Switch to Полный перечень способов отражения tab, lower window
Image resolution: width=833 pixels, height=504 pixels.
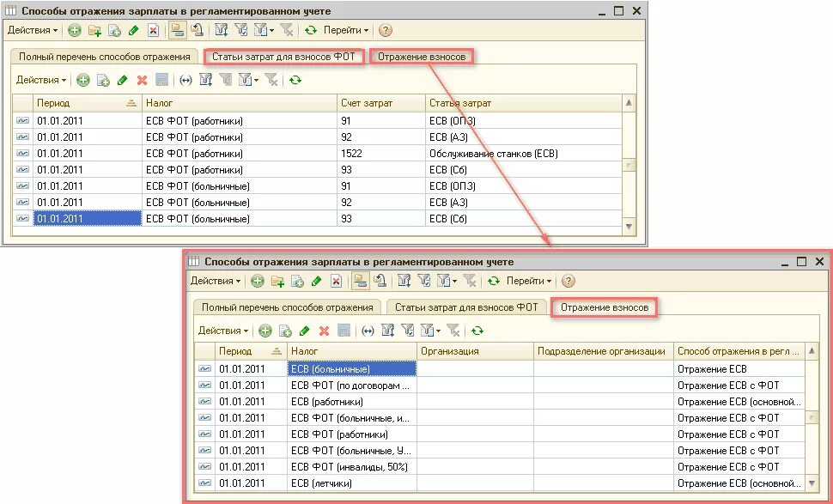(288, 307)
